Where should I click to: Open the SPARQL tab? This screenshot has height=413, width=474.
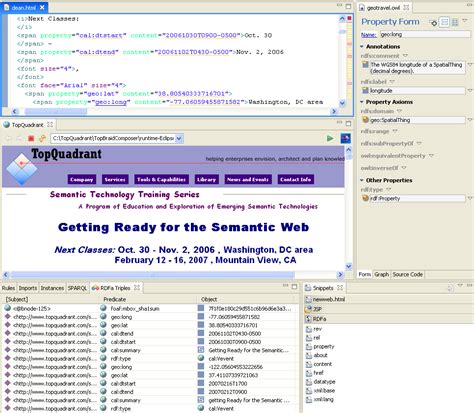click(x=77, y=288)
